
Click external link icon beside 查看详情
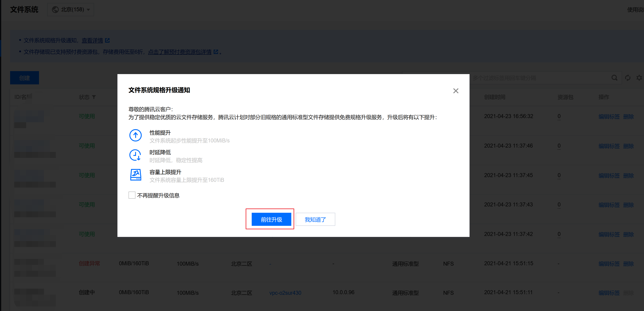[x=108, y=40]
